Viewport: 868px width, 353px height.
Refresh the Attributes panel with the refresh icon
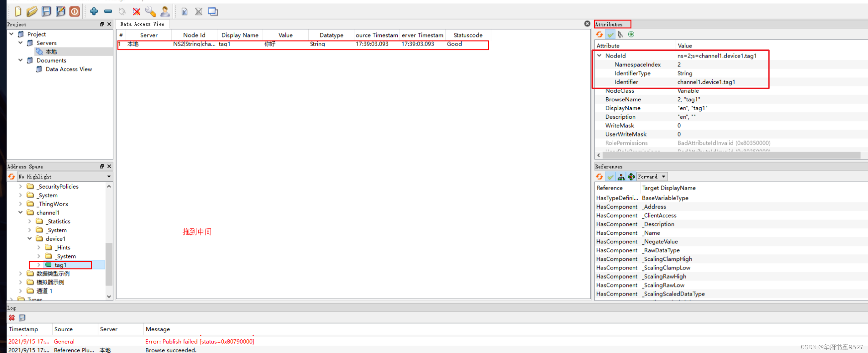click(600, 34)
